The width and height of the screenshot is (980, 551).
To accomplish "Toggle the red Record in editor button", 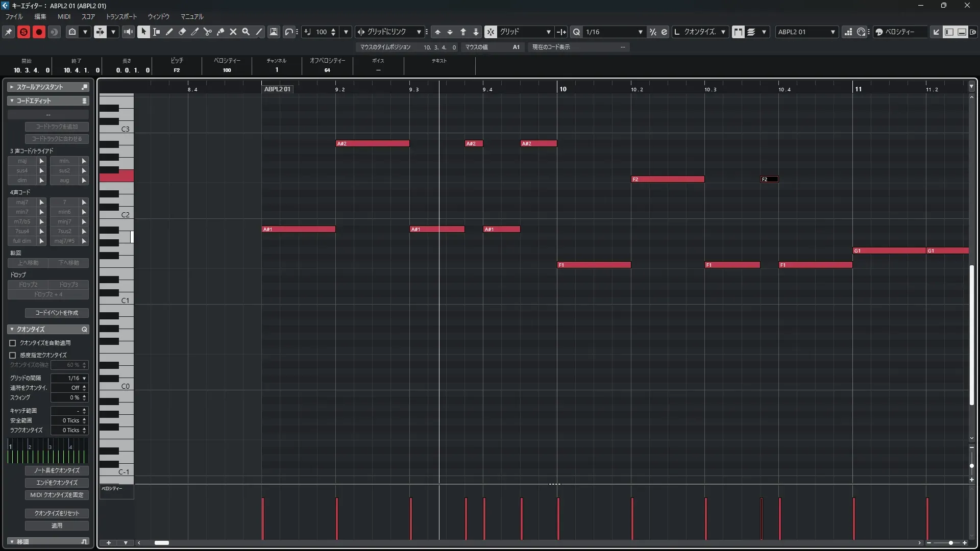I will 39,32.
